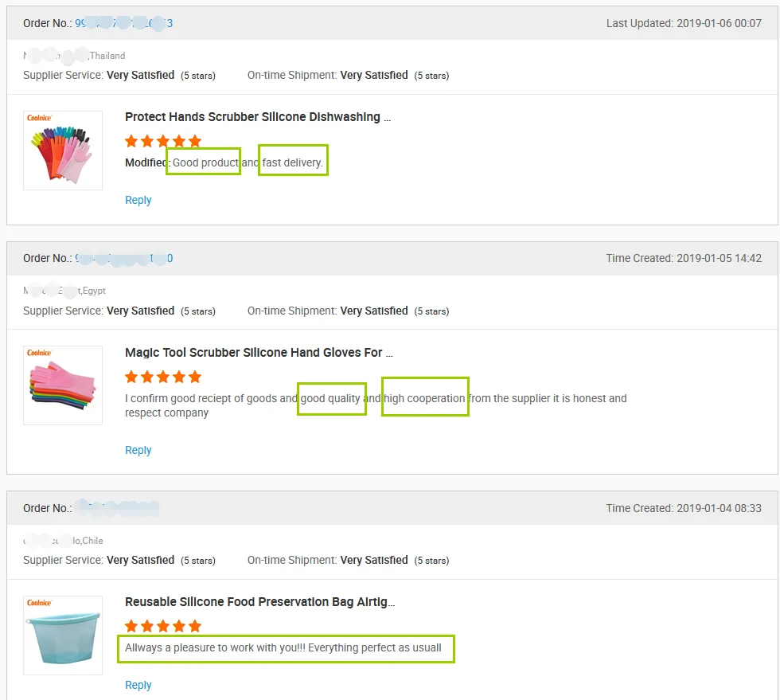The width and height of the screenshot is (780, 700).
Task: Open the third order's blurred number
Action: (117, 508)
